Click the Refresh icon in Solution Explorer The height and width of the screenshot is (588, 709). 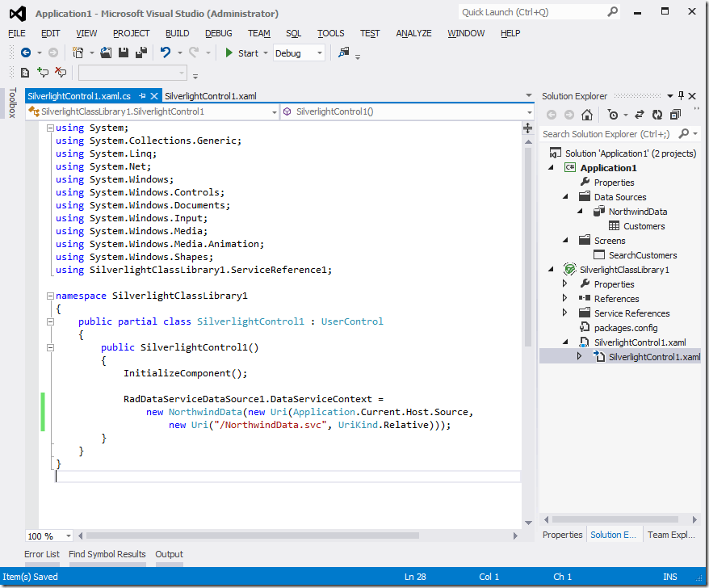point(657,115)
